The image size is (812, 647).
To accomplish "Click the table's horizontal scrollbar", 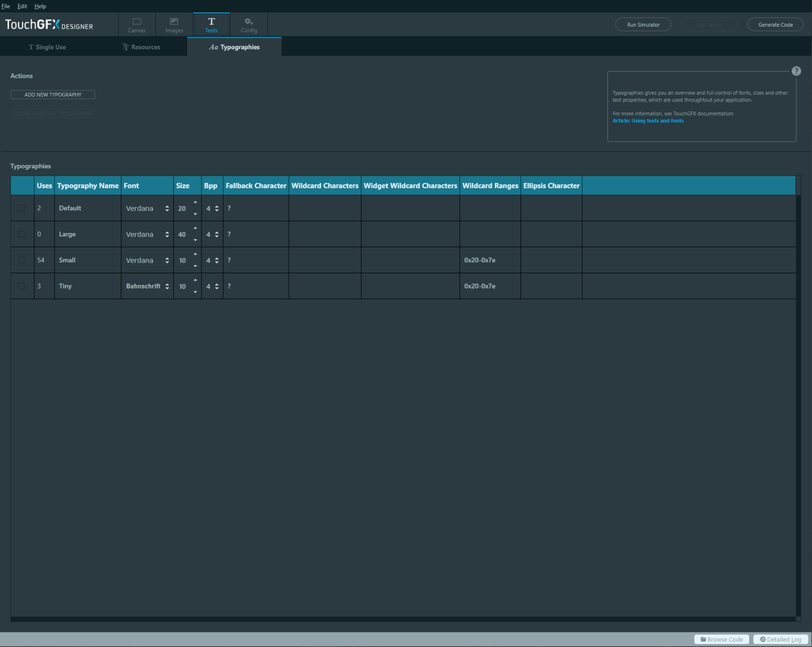I will [x=403, y=619].
